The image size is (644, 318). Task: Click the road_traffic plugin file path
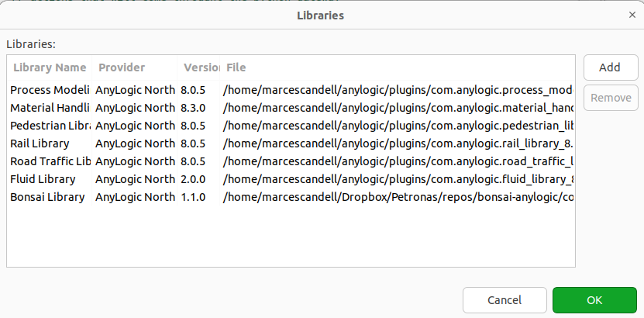tap(398, 161)
